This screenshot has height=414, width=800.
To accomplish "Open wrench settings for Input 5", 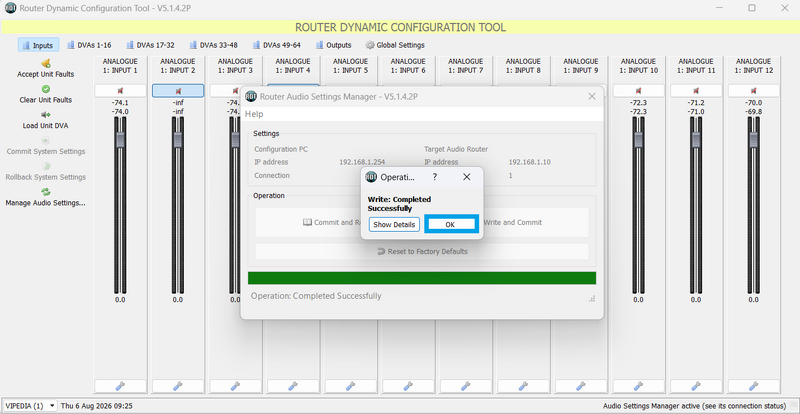I will tap(351, 386).
